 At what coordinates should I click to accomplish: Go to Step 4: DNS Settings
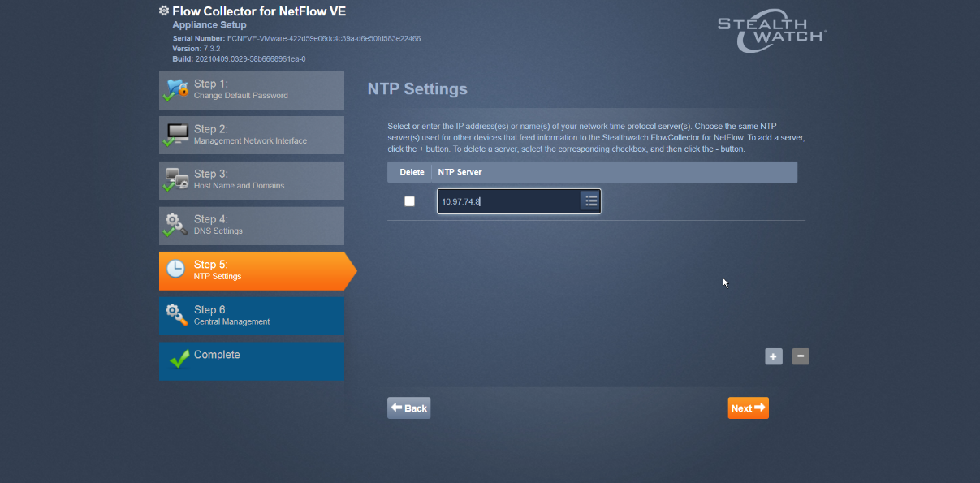[252, 226]
